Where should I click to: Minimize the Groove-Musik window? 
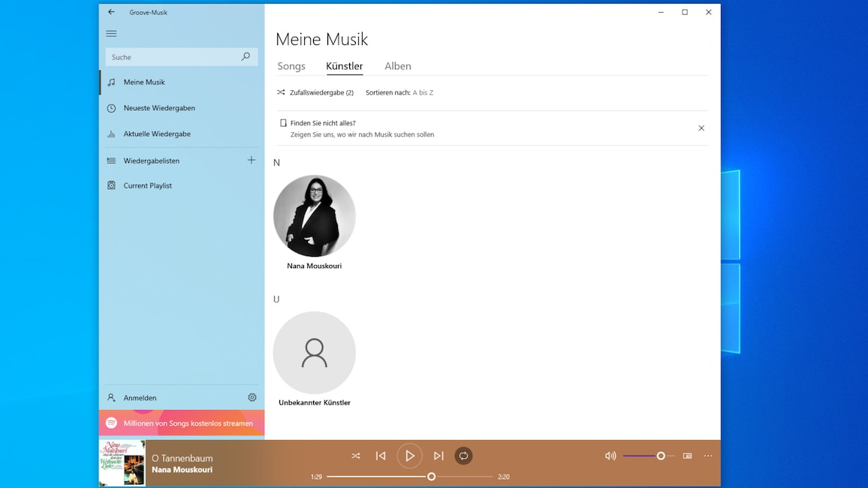(x=661, y=12)
